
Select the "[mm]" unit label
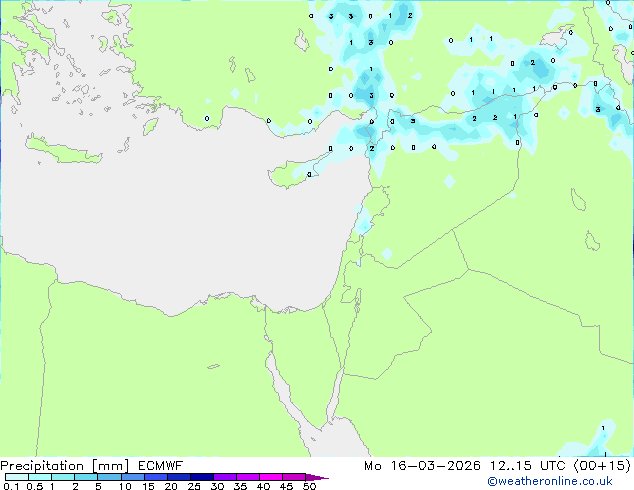pyautogui.click(x=110, y=466)
